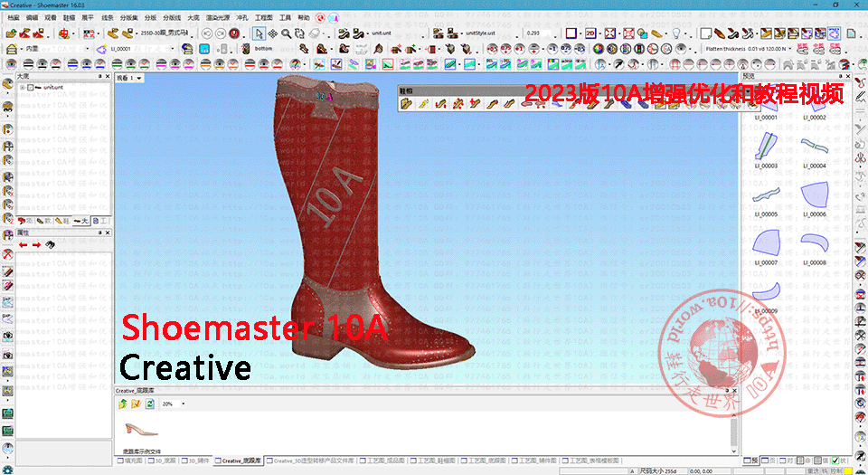Toggle first rainbow eye visibility icon
Image resolution: width=868 pixels, height=475 pixels.
coord(11,63)
